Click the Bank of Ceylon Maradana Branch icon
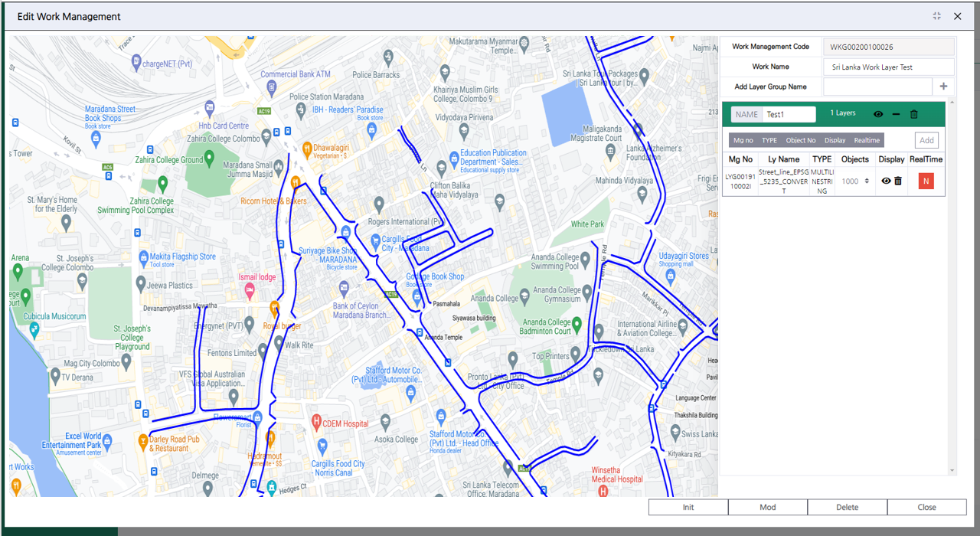The height and width of the screenshot is (536, 980). 343,289
